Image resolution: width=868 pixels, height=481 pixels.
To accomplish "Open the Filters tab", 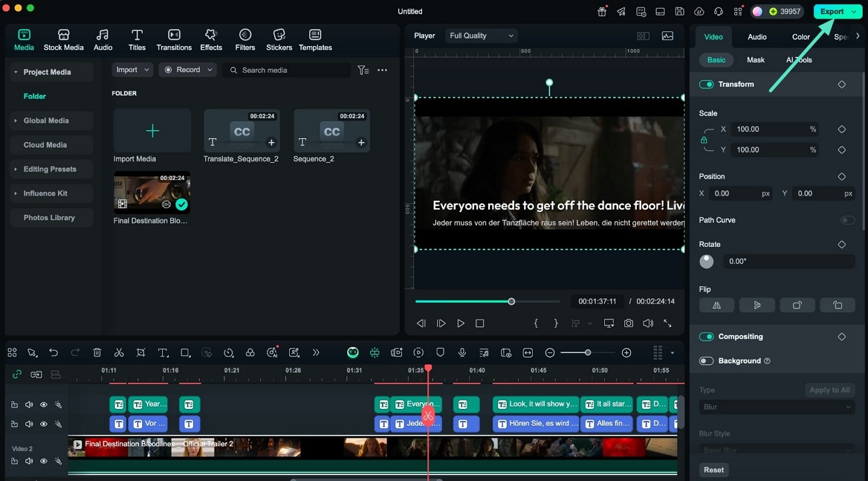I will click(245, 40).
